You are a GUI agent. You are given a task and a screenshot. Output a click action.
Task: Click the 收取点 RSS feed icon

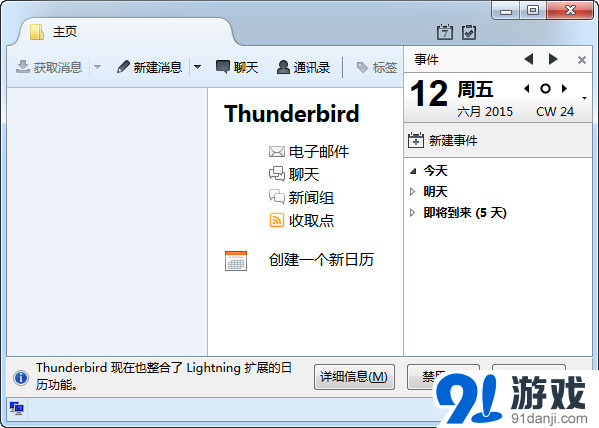[277, 220]
